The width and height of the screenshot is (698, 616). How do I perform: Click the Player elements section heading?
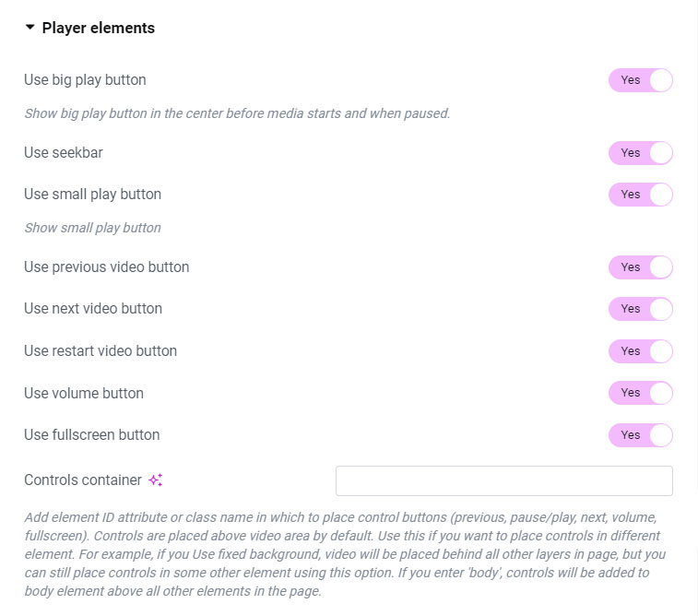[x=99, y=28]
